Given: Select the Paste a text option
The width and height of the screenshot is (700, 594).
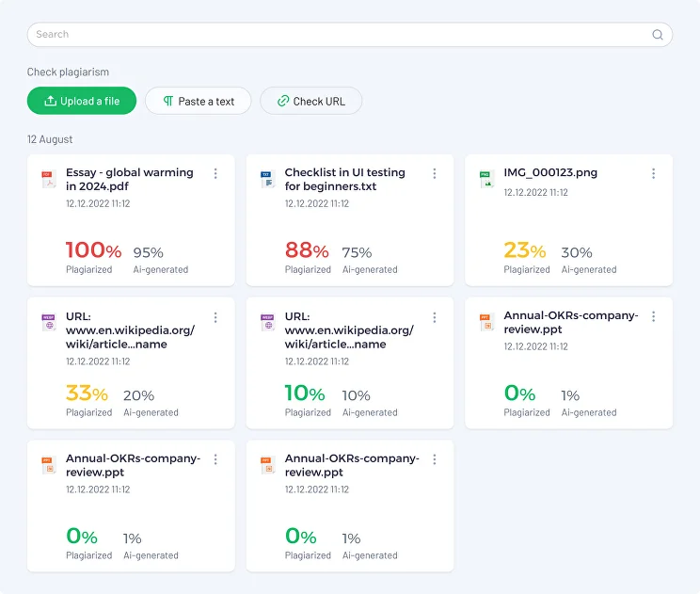Looking at the screenshot, I should [199, 101].
